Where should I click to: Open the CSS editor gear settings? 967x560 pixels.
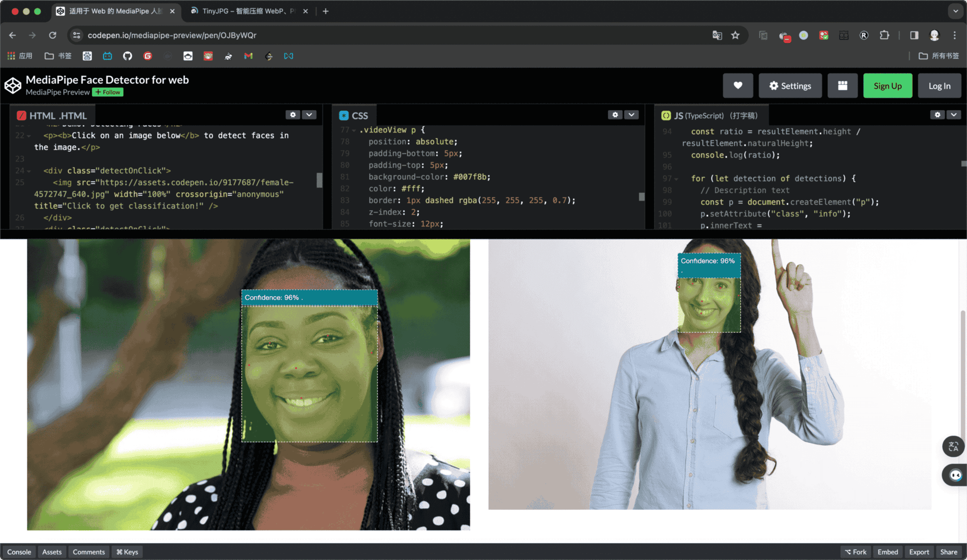point(615,115)
